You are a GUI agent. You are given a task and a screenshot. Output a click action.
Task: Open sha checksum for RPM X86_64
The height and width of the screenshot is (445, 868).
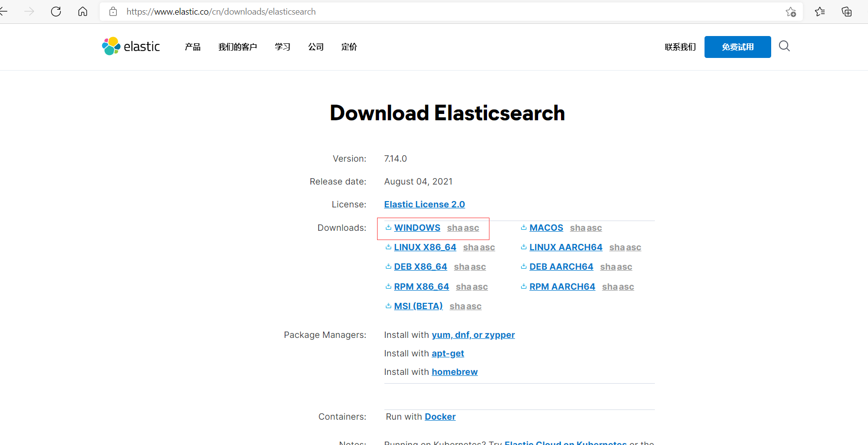click(463, 287)
